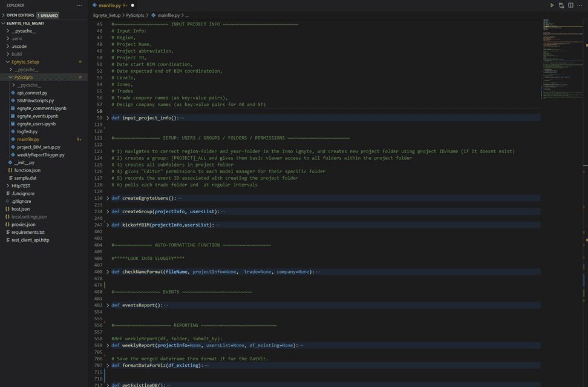Click the PyScripts breadcrumb
588x387 pixels.
point(135,15)
